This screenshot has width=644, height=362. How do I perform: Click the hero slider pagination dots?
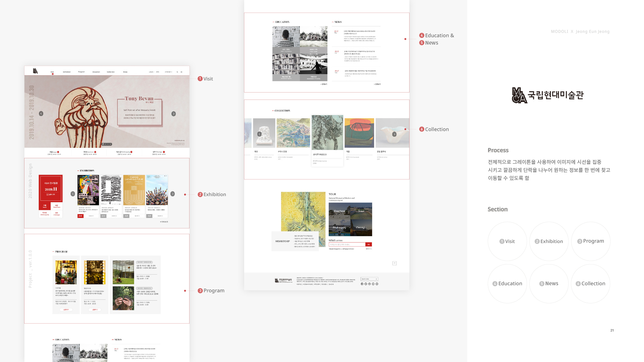pyautogui.click(x=107, y=144)
